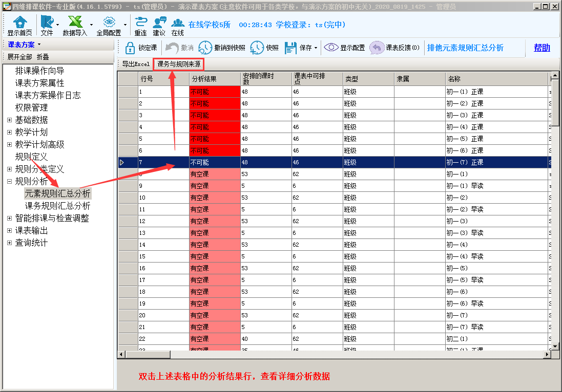Open the 帮助 help link

point(542,48)
